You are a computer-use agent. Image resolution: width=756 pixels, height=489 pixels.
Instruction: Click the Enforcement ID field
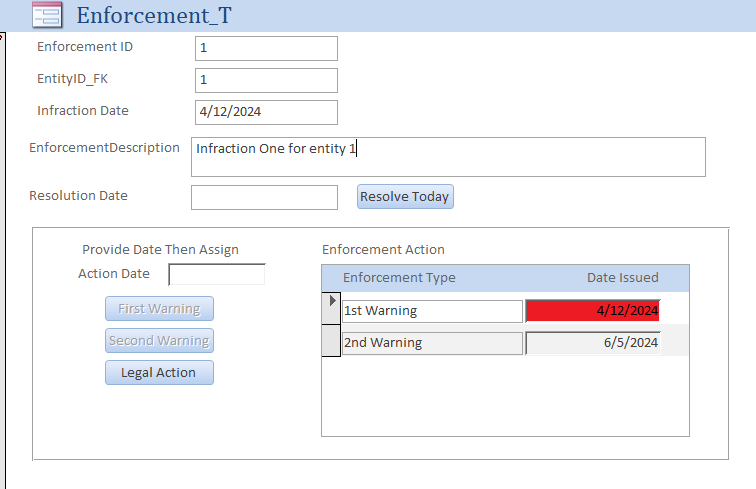pyautogui.click(x=266, y=48)
